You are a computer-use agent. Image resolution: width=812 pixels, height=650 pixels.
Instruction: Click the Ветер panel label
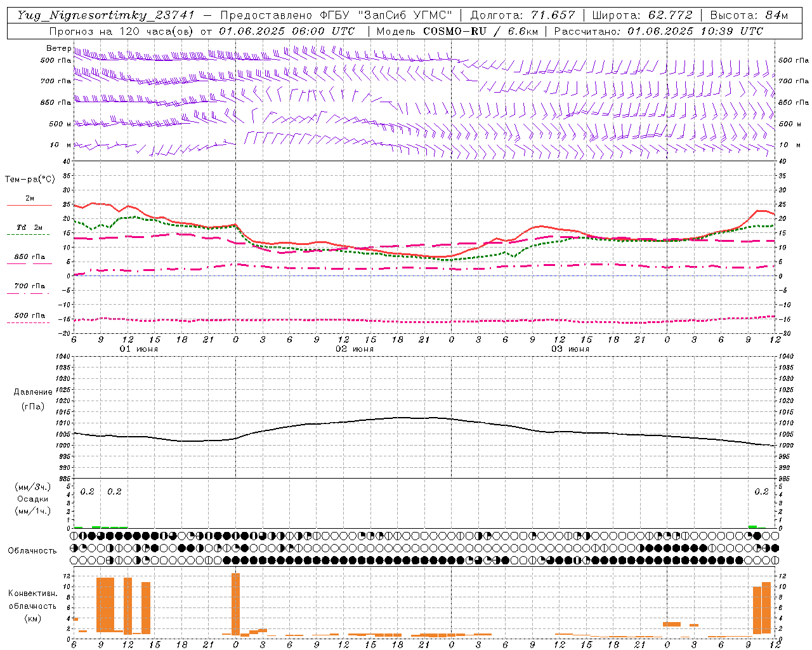coord(58,48)
